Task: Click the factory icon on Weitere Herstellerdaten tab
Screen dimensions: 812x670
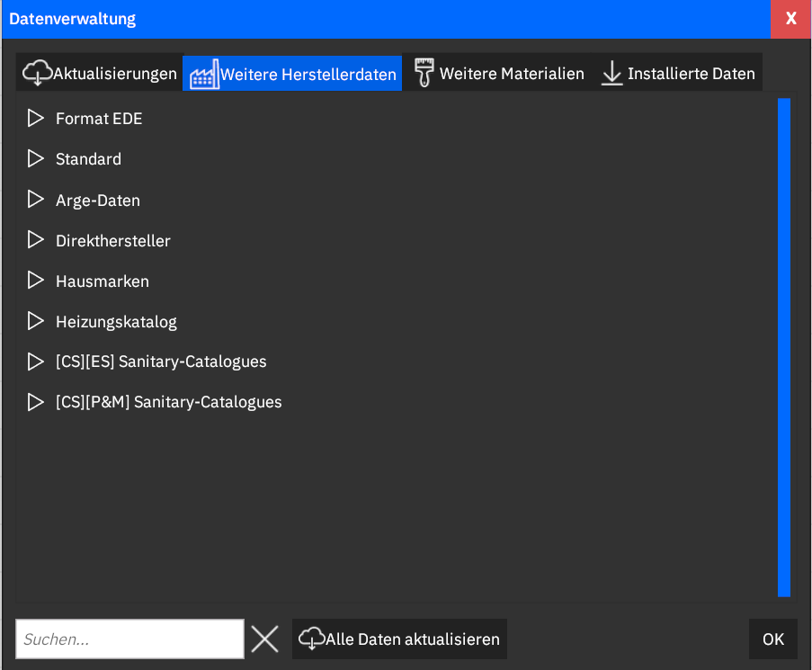Action: 204,74
